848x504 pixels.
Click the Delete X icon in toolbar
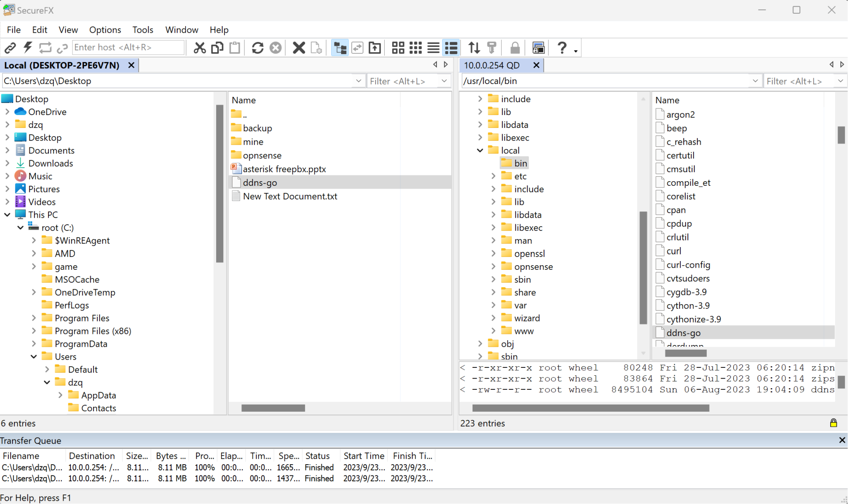pyautogui.click(x=299, y=48)
